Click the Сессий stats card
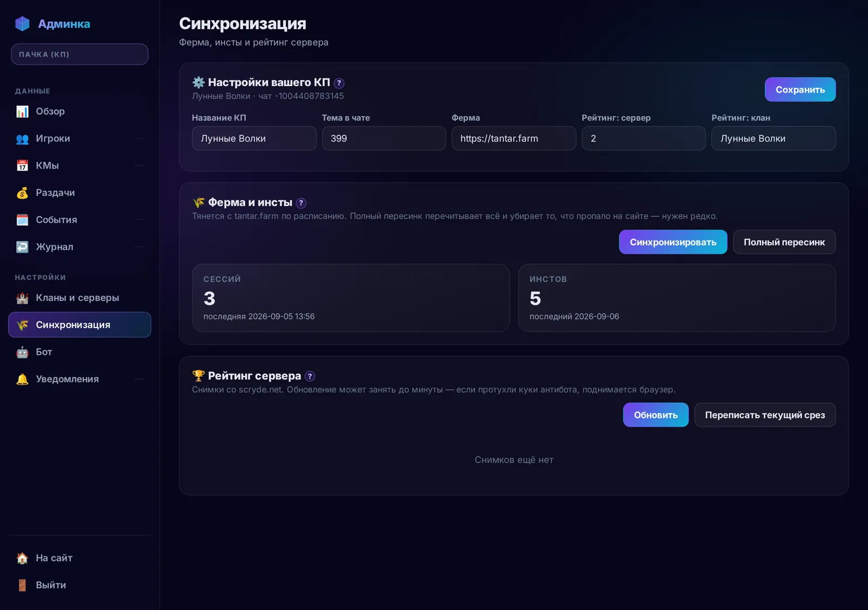 (x=350, y=298)
